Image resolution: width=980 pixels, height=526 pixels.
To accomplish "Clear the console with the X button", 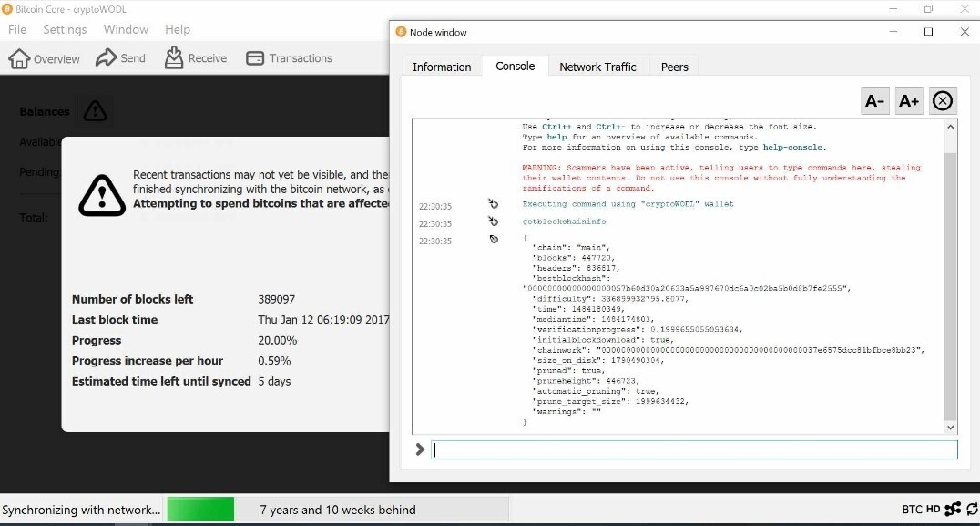I will 943,100.
